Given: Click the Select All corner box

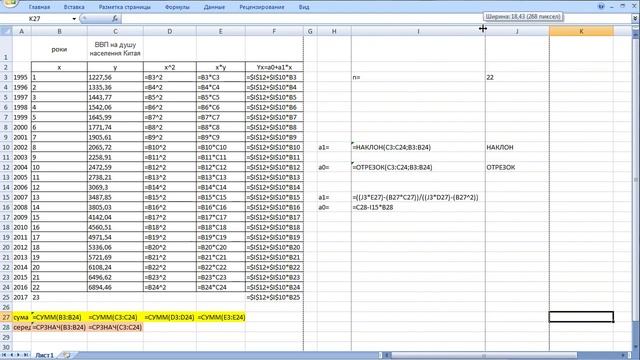Looking at the screenshot, I should coord(6,31).
